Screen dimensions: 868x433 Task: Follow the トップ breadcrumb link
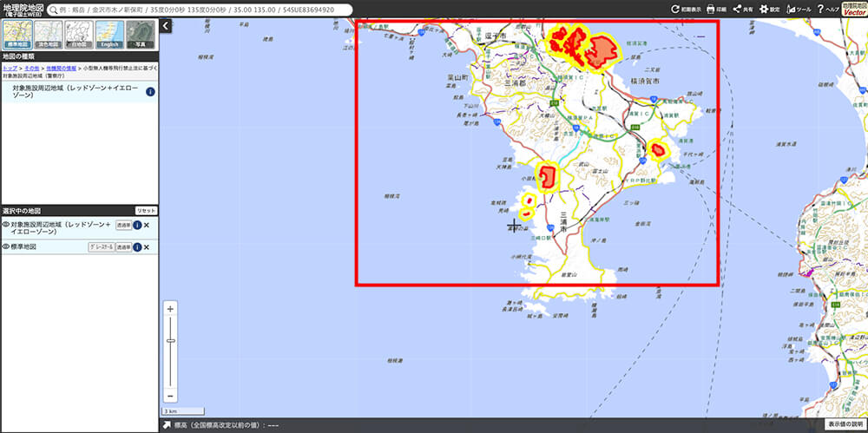point(9,67)
